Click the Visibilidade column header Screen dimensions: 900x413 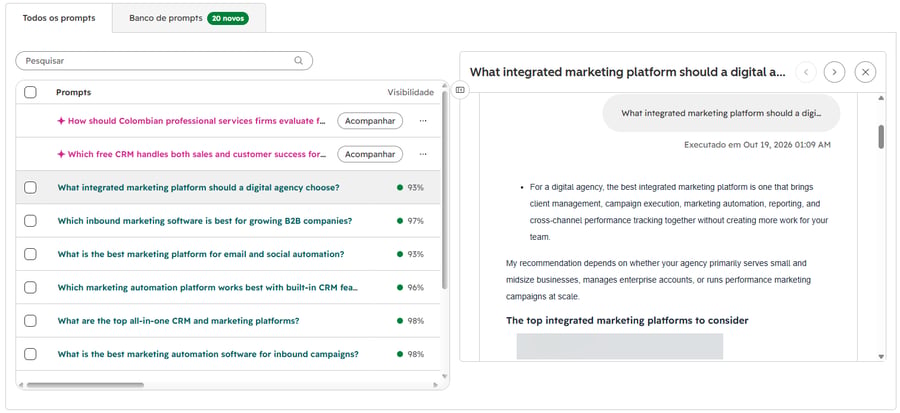(x=410, y=92)
